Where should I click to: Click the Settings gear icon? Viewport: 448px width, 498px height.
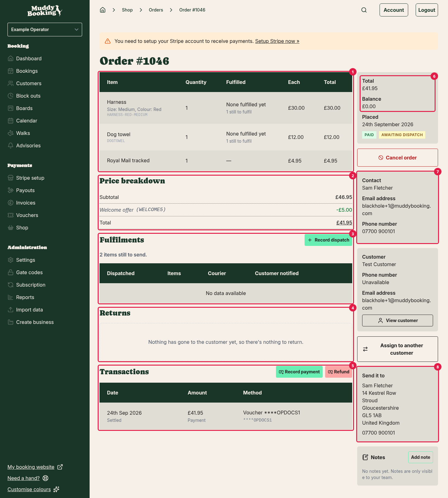tap(11, 260)
